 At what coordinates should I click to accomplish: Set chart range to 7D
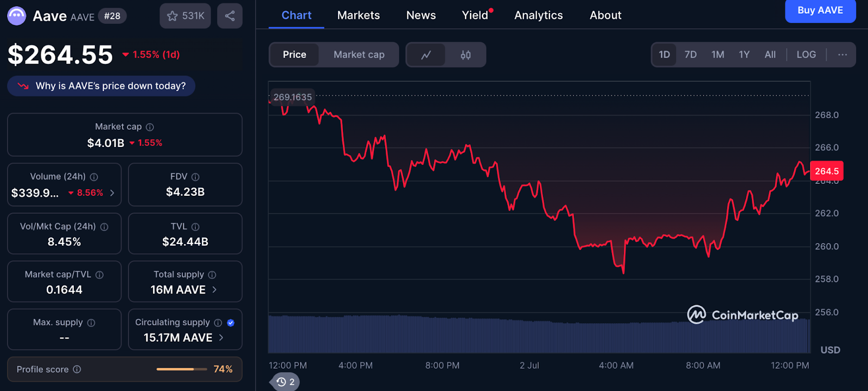coord(691,55)
